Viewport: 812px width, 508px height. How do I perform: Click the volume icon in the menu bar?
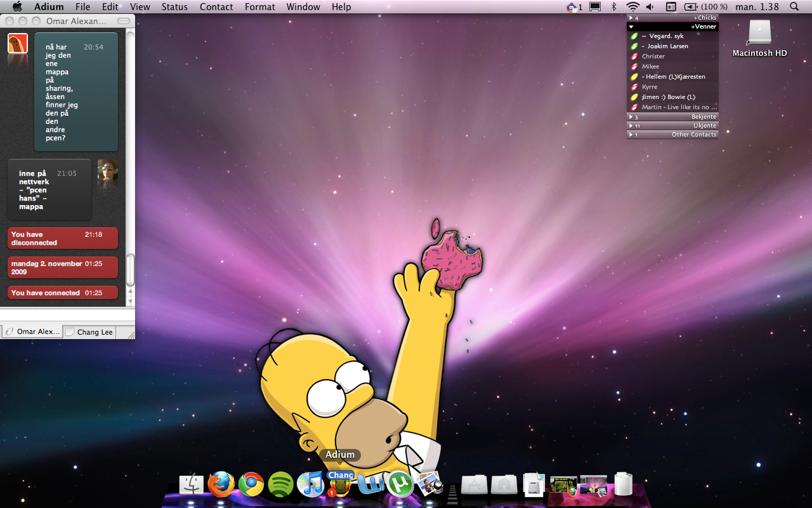click(650, 7)
